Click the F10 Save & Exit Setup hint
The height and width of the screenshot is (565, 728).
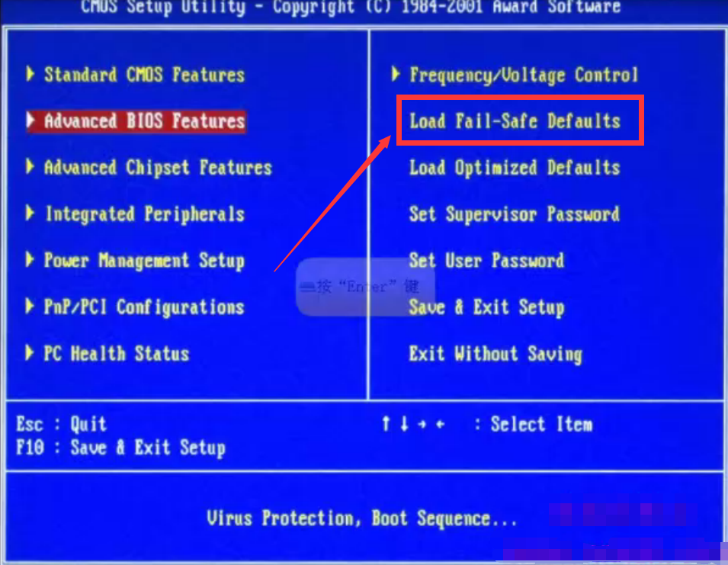[x=120, y=448]
